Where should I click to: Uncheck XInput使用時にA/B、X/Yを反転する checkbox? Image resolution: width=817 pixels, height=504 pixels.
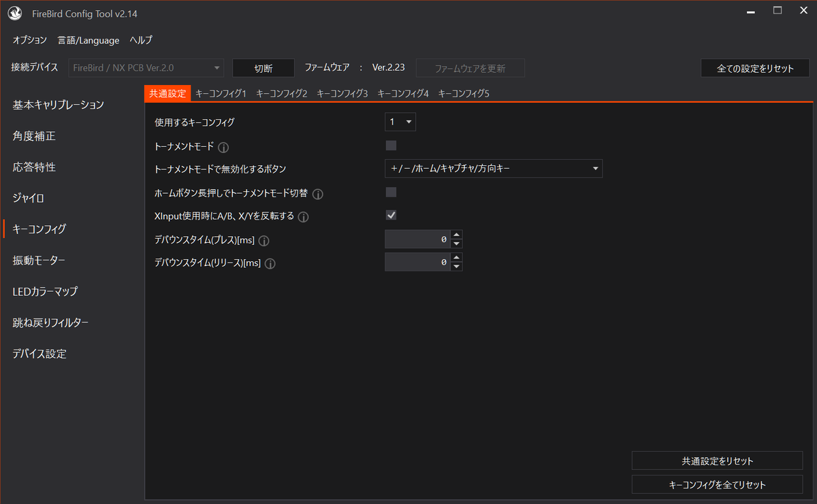click(391, 215)
